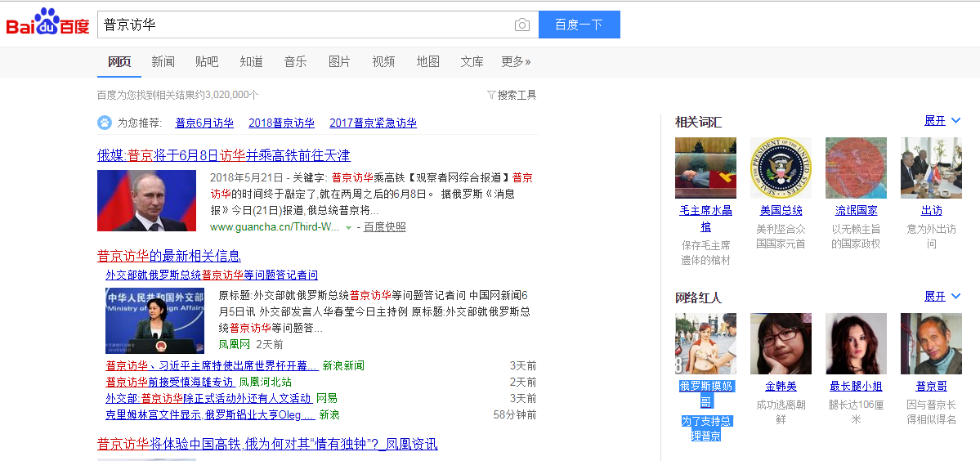
Task: Click description 成功逃离朝鲜
Action: (781, 412)
